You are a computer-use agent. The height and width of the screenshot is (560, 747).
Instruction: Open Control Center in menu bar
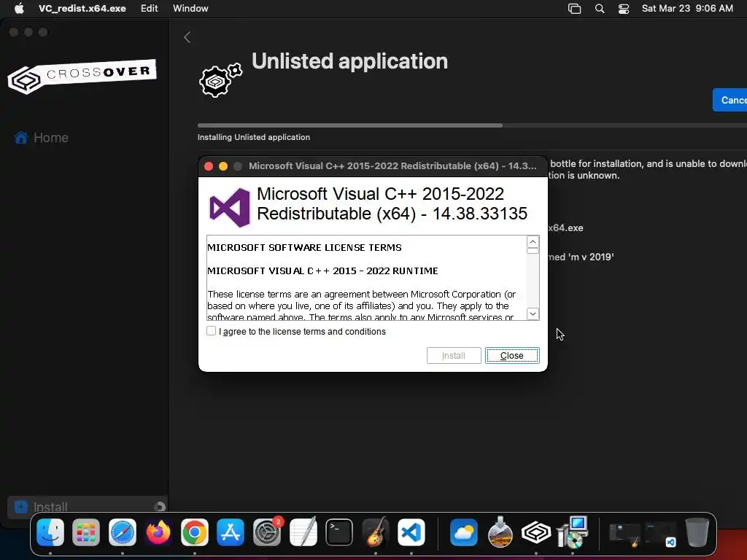tap(624, 9)
